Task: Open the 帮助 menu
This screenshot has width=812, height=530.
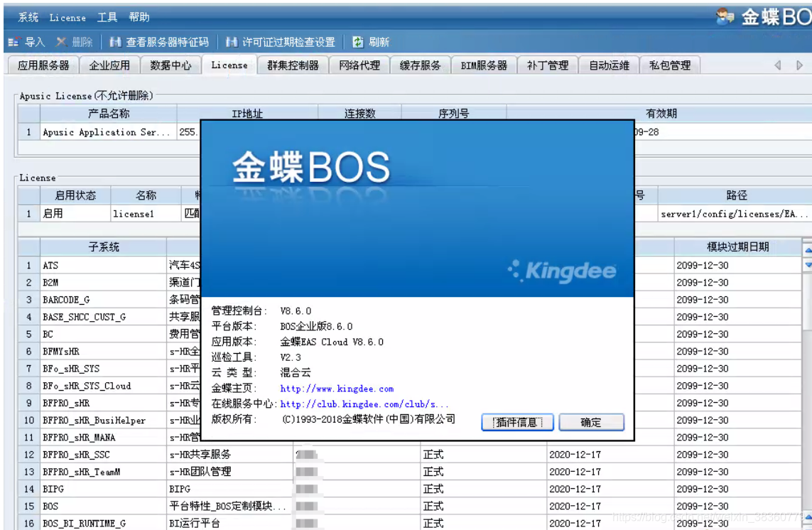Action: 139,17
